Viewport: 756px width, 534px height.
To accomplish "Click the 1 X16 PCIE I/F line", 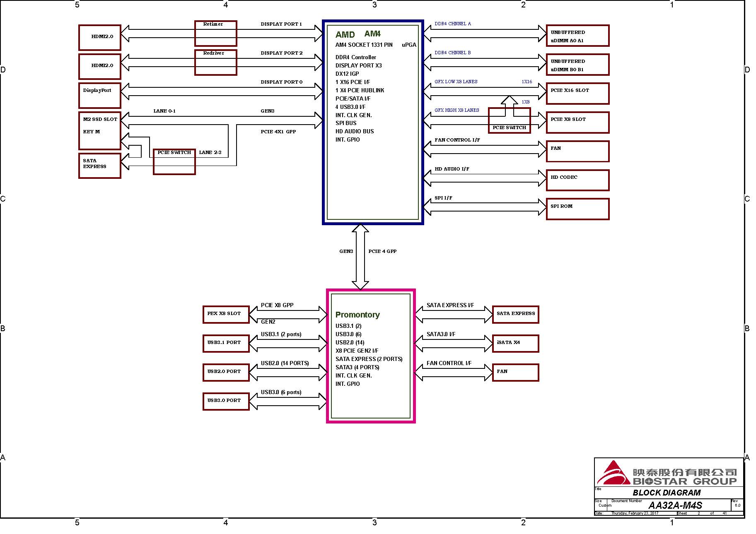I will [353, 82].
